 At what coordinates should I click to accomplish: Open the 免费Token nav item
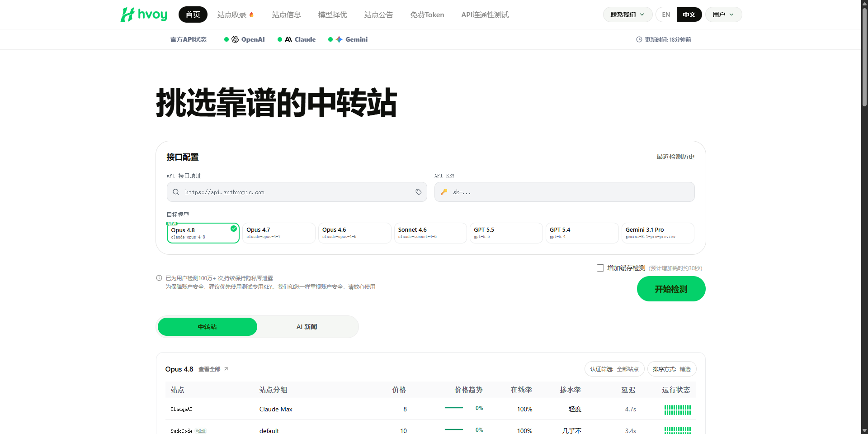[427, 14]
